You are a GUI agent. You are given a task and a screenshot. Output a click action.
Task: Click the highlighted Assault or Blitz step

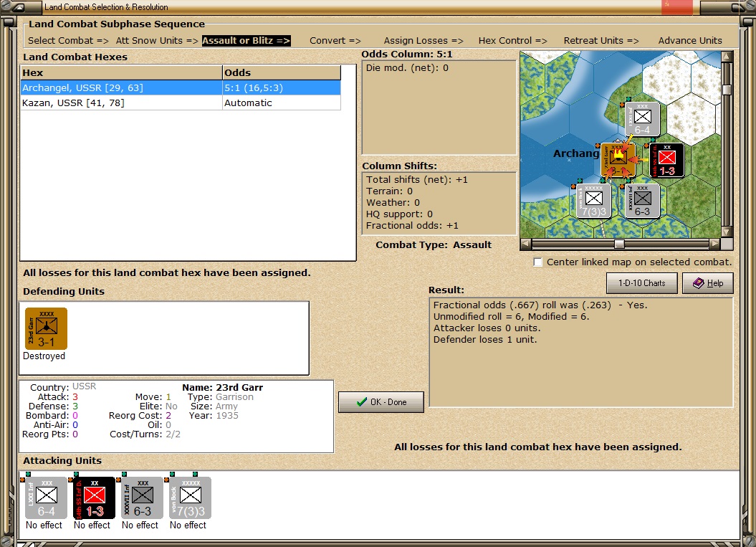pyautogui.click(x=246, y=41)
